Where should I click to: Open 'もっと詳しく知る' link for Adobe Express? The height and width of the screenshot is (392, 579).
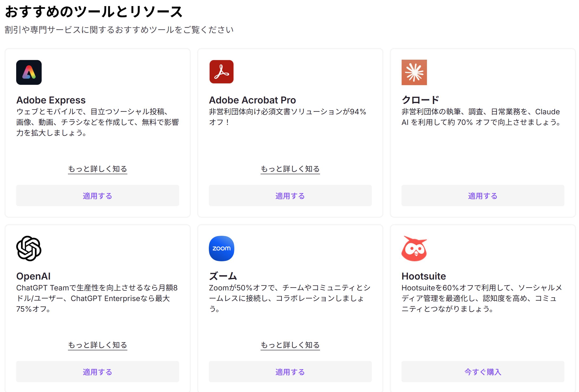point(97,169)
